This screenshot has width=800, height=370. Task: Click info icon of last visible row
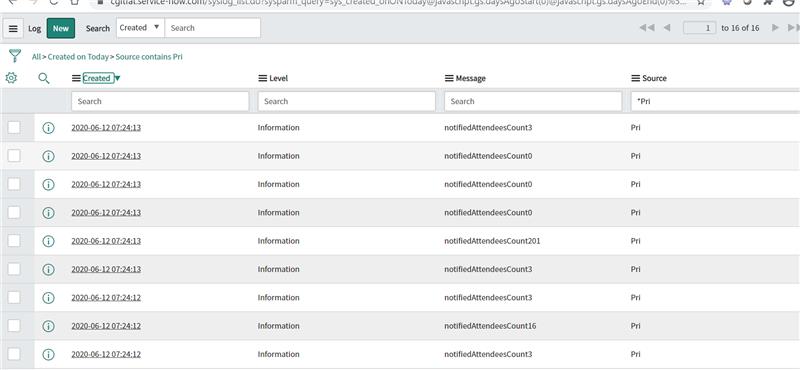[48, 354]
